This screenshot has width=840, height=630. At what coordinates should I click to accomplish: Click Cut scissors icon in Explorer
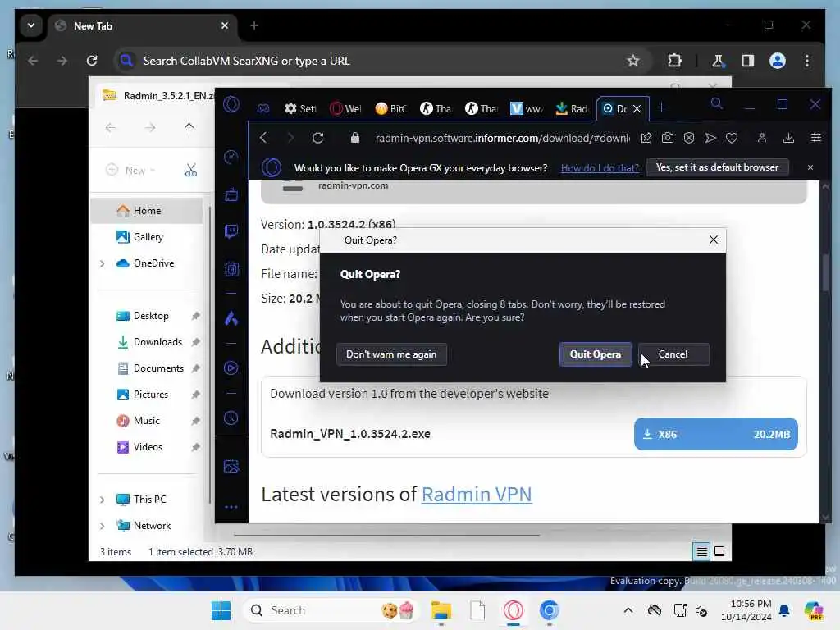[x=190, y=171]
